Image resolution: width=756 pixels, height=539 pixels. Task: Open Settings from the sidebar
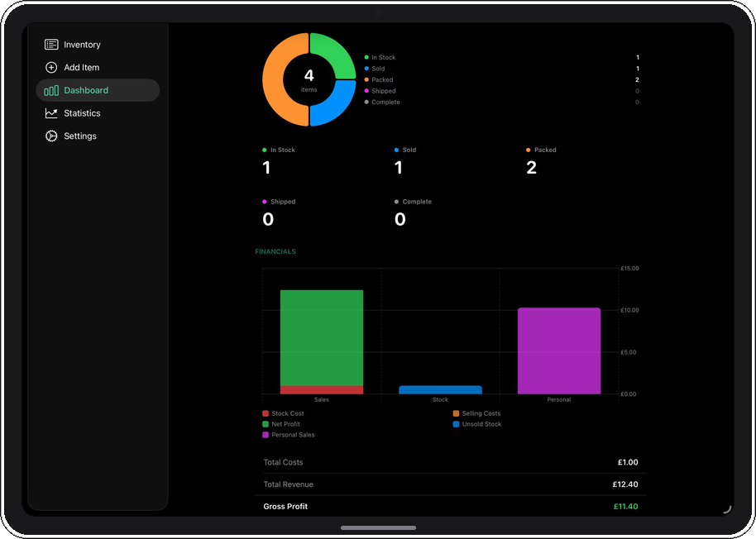pos(98,136)
